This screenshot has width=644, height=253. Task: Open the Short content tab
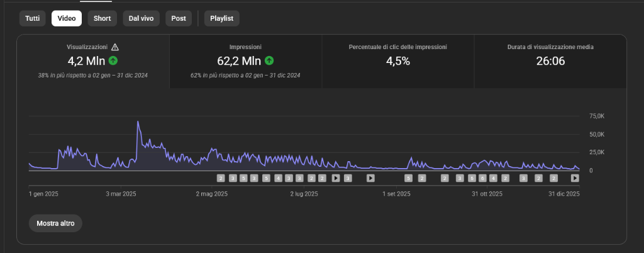pos(102,18)
